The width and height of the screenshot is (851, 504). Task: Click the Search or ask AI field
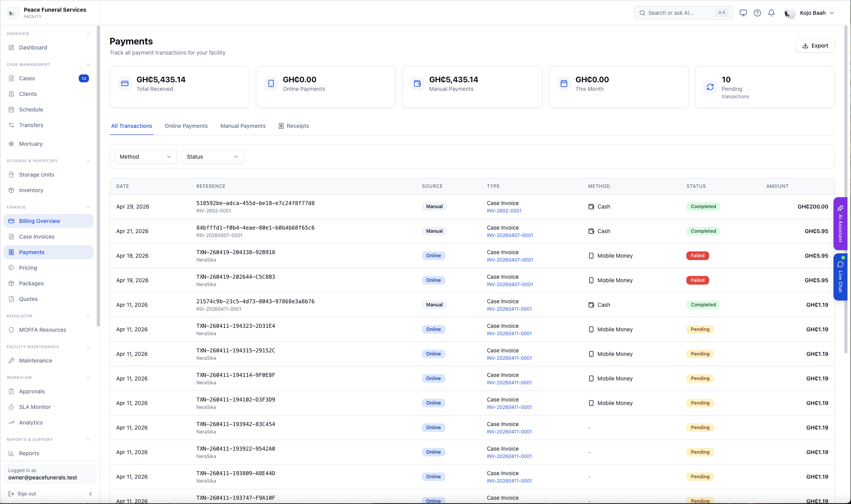(x=683, y=13)
